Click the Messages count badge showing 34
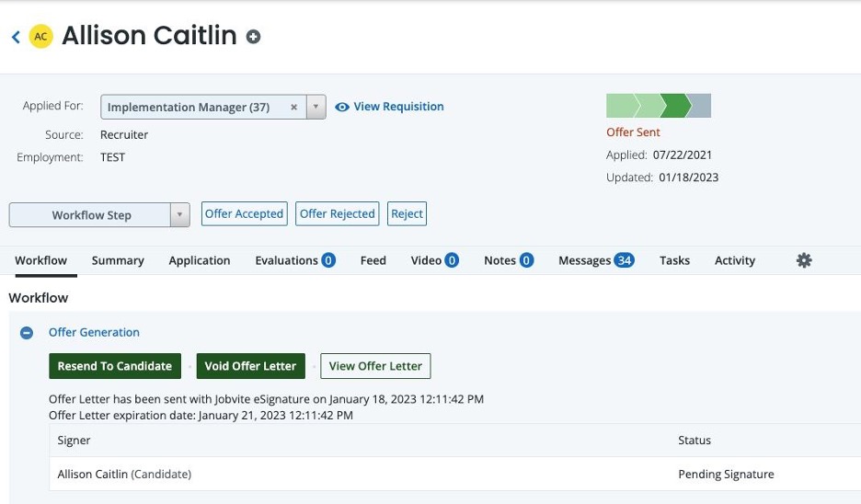Image resolution: width=861 pixels, height=504 pixels. [624, 260]
